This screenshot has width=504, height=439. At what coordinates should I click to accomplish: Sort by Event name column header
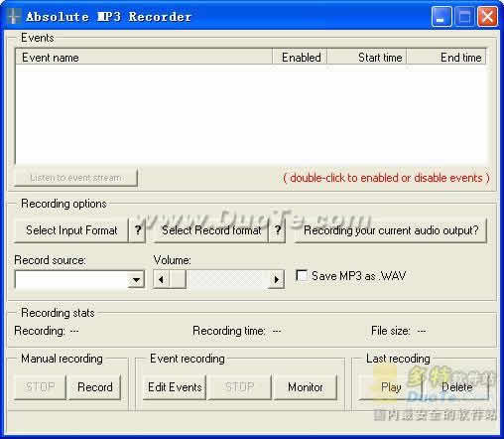tap(144, 58)
